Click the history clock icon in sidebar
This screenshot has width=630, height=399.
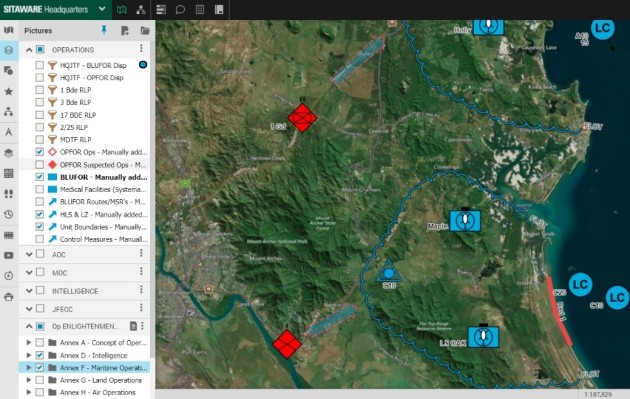tap(8, 215)
